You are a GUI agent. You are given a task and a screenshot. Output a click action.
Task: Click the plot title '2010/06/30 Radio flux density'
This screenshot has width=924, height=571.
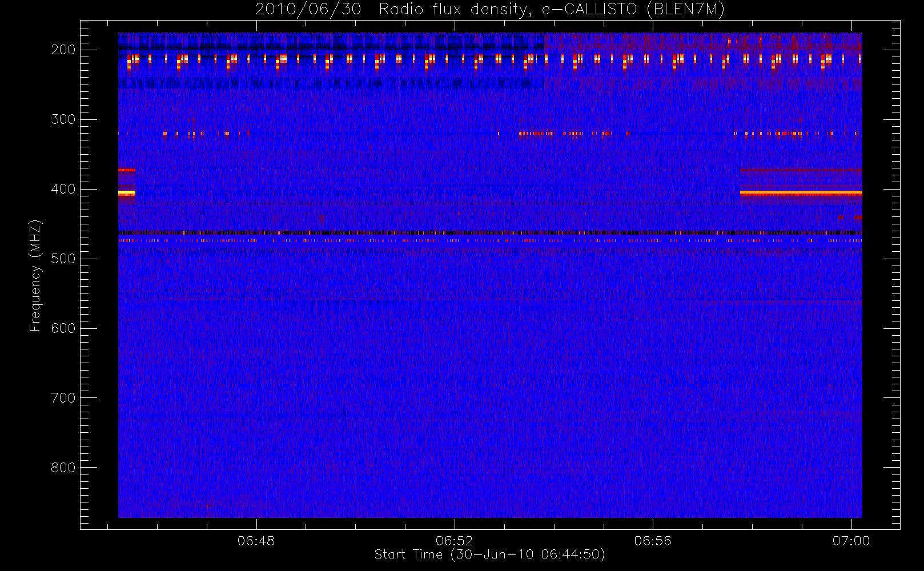tap(489, 10)
